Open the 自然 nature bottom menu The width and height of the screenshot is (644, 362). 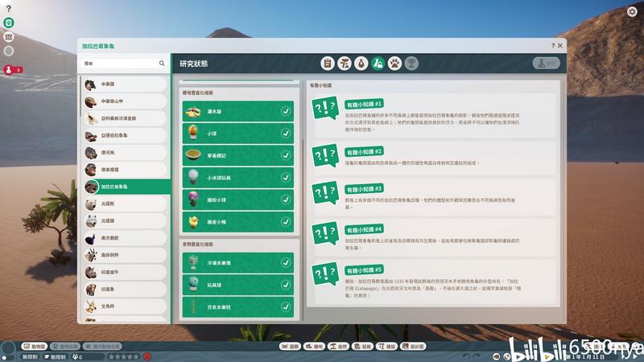coord(338,347)
